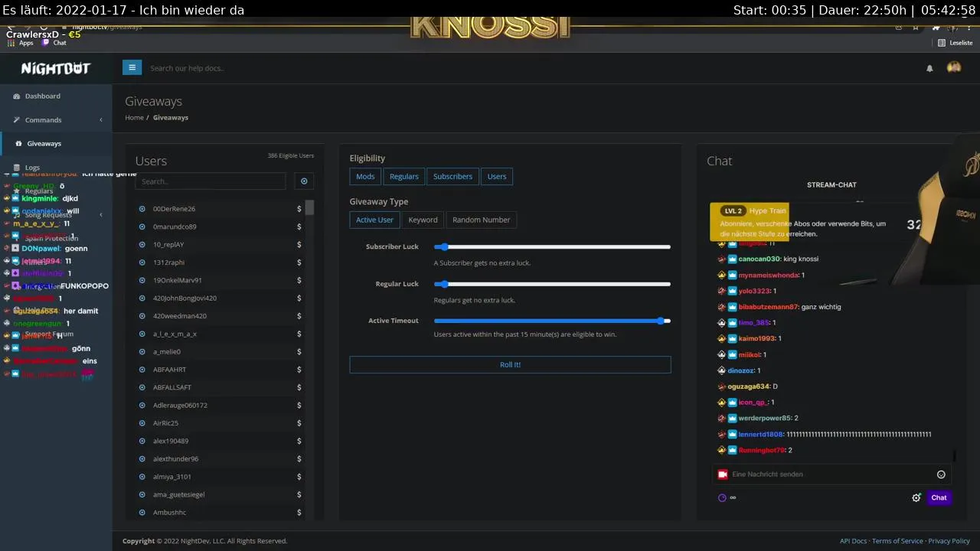Open the API Docs footer link
980x551 pixels.
click(853, 541)
